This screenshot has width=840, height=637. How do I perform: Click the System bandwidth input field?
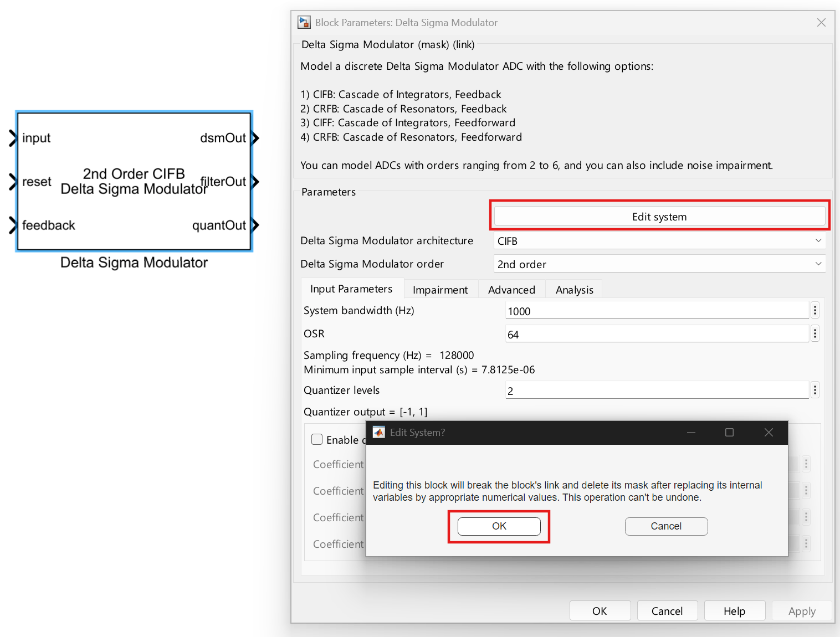(x=657, y=311)
